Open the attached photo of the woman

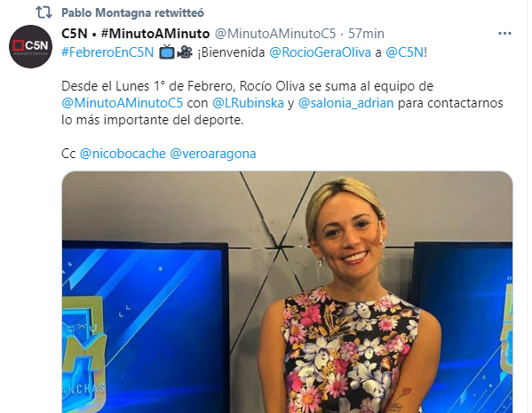287,292
